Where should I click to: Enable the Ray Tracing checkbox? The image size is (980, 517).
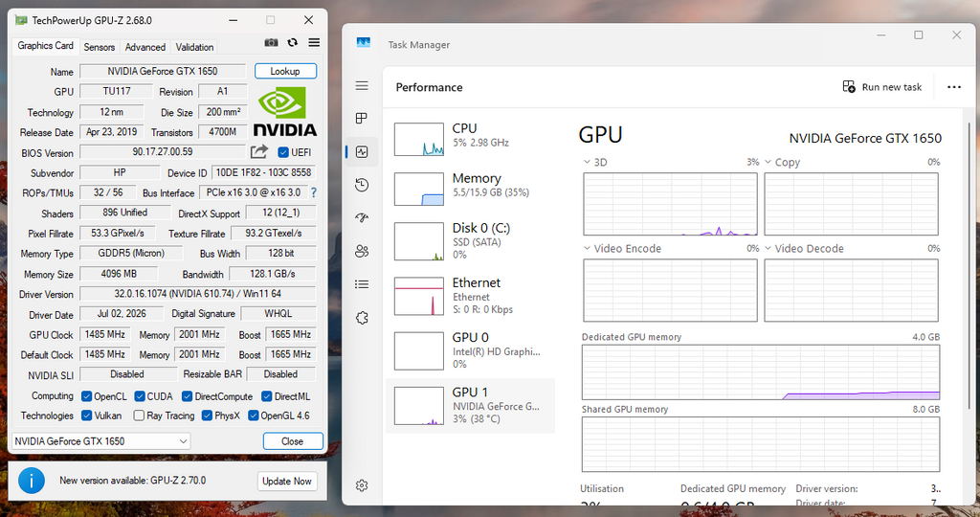pos(139,416)
